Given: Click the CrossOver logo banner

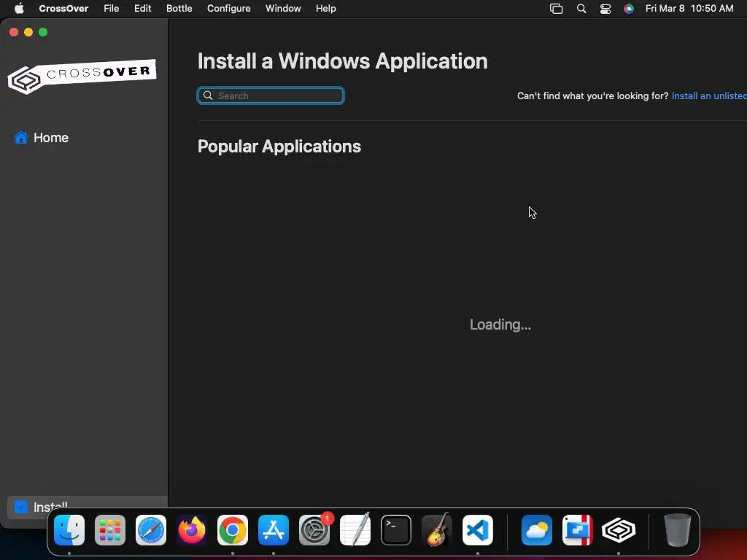Looking at the screenshot, I should tap(82, 76).
